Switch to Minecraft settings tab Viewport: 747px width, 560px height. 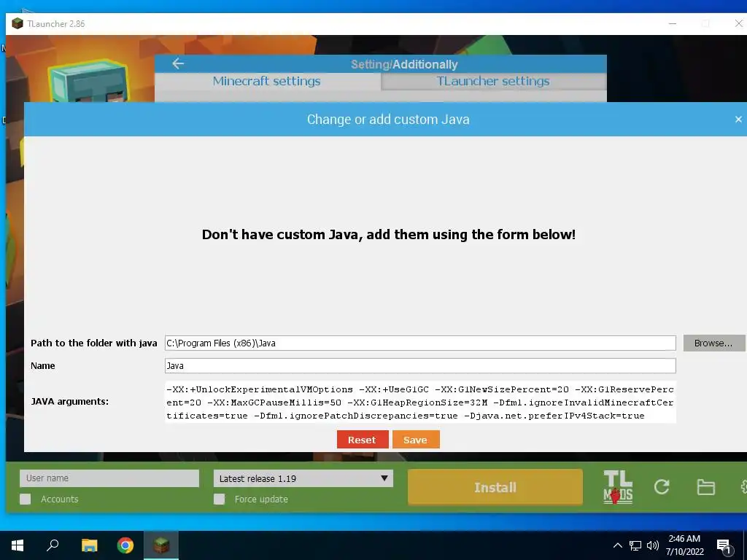267,81
